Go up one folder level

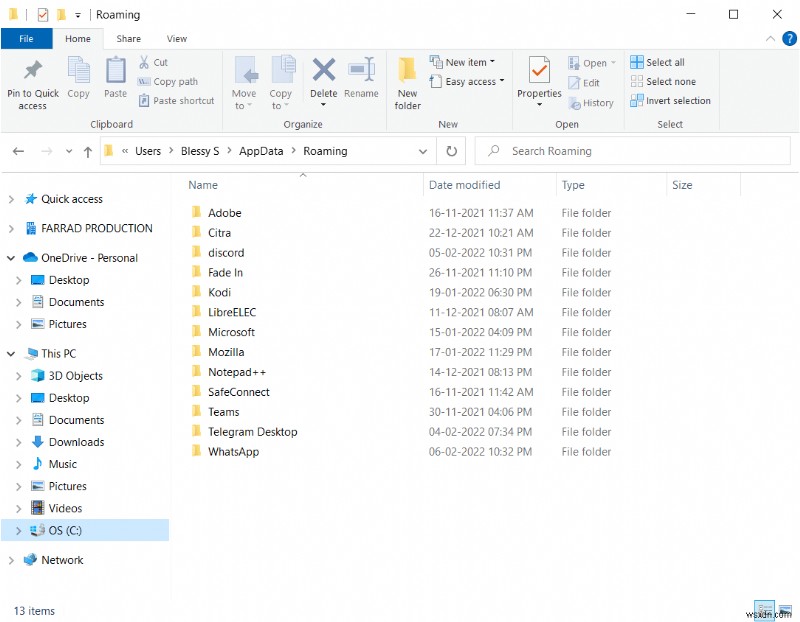[x=88, y=152]
